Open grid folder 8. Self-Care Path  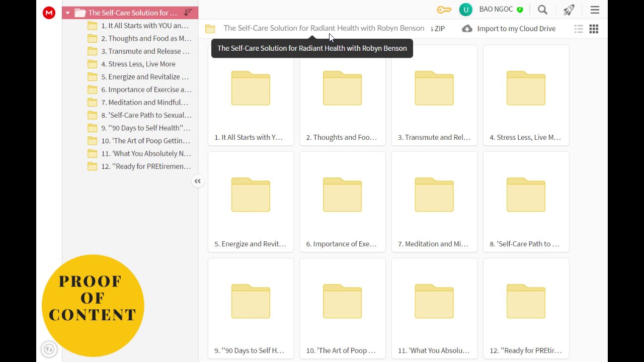click(x=526, y=202)
